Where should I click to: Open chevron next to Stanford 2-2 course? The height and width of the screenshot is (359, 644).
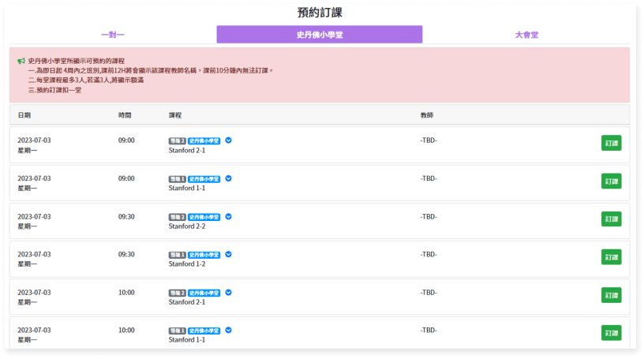[x=228, y=216]
